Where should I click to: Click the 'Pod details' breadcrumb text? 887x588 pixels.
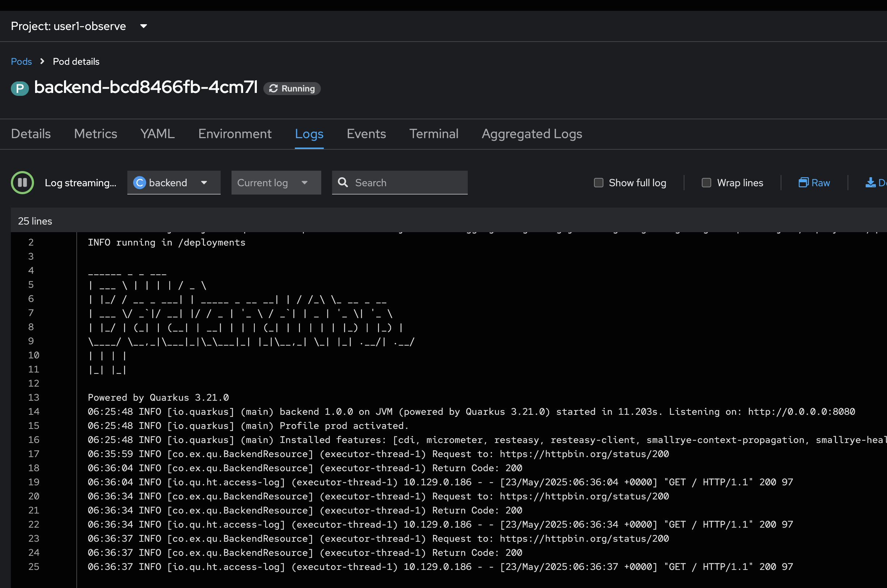click(76, 61)
